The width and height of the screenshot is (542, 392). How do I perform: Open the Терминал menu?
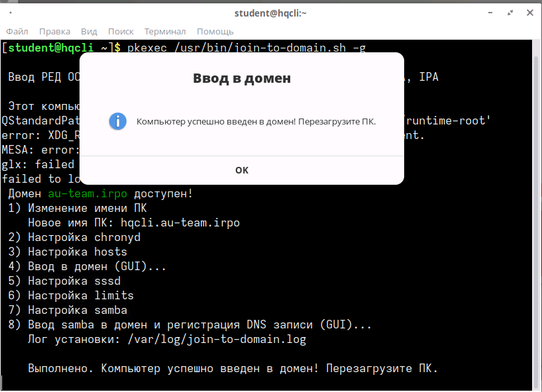pyautogui.click(x=165, y=31)
